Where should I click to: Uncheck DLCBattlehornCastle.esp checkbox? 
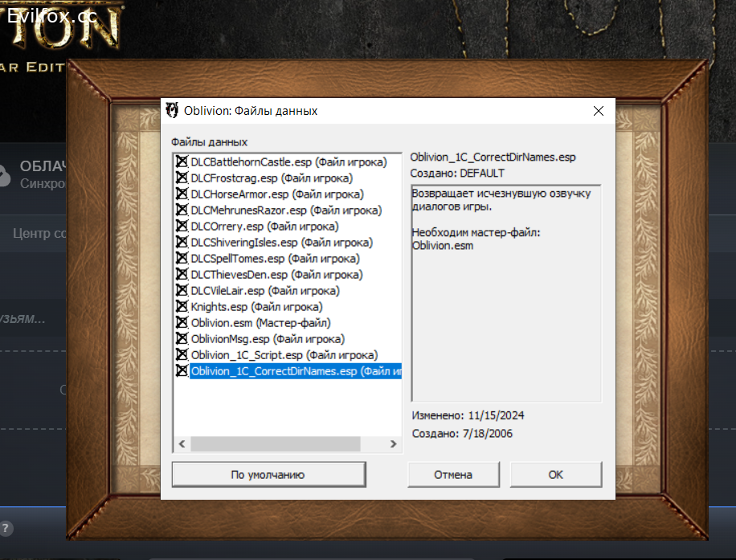[182, 162]
